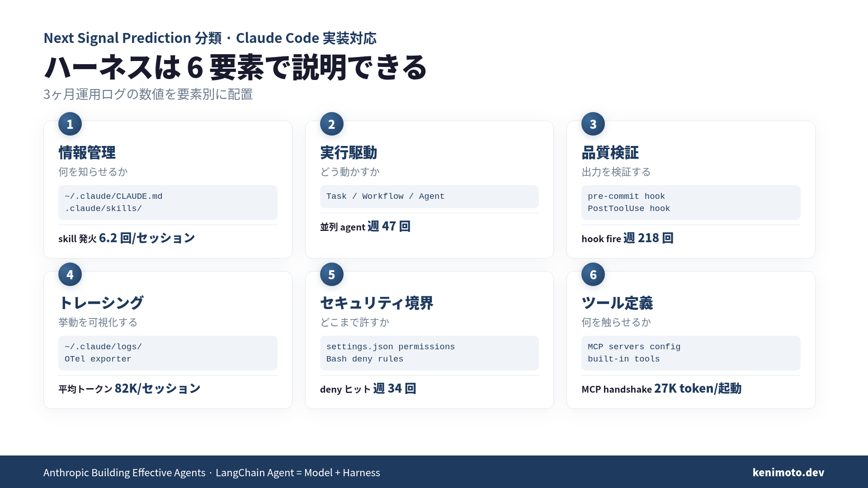Click the OTel exporter code line

[98, 359]
